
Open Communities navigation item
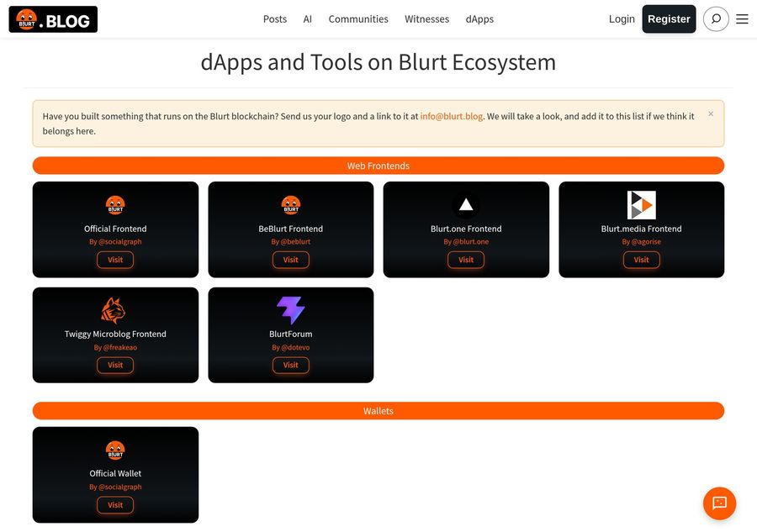coord(358,19)
